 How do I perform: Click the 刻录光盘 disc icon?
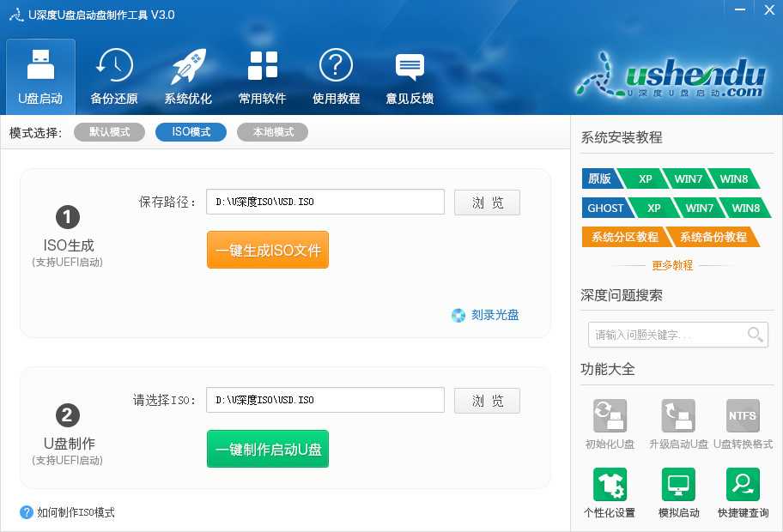click(x=458, y=316)
